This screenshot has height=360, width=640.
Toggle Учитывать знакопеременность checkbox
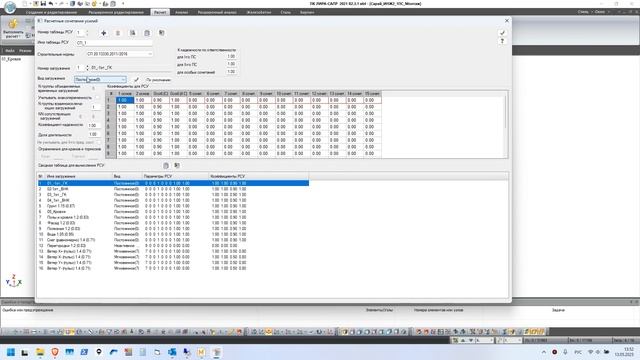pyautogui.click(x=97, y=98)
